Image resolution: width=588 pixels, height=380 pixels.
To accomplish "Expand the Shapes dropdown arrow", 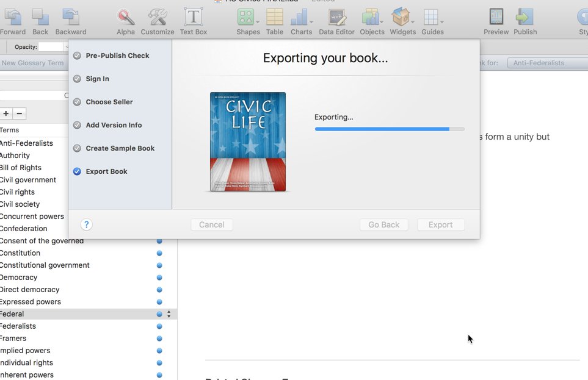I will [x=257, y=22].
